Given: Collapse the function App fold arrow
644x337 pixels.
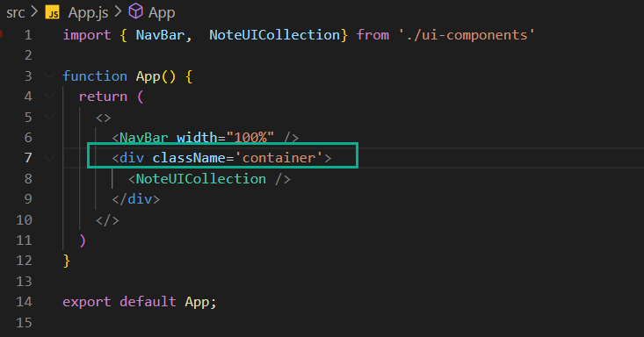Looking at the screenshot, I should click(x=50, y=76).
